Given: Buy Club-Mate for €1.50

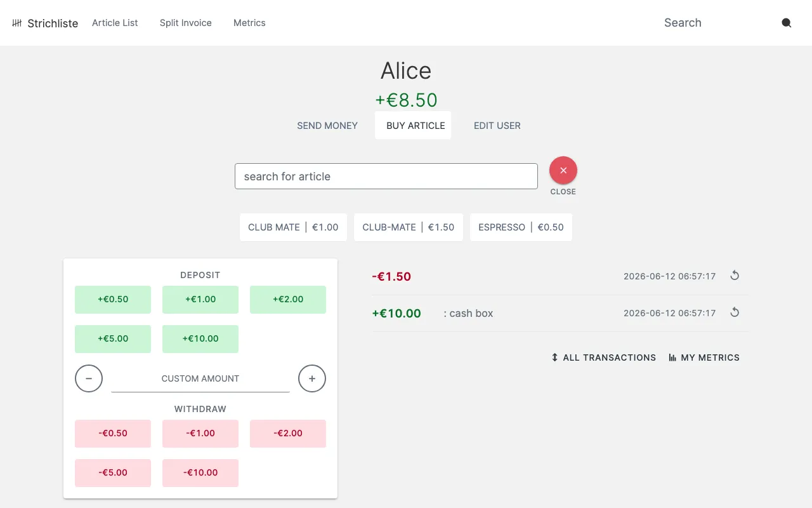Looking at the screenshot, I should pos(409,227).
